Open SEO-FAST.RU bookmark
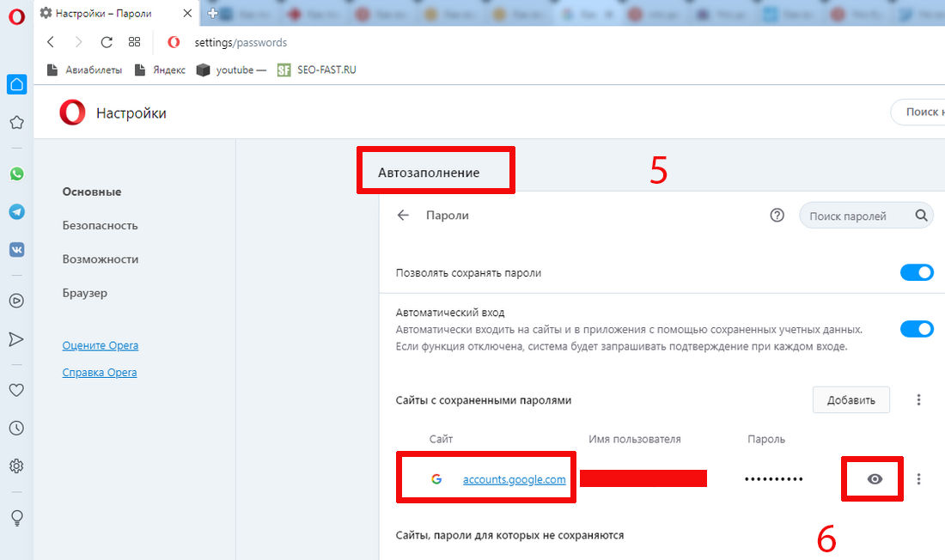 point(317,70)
